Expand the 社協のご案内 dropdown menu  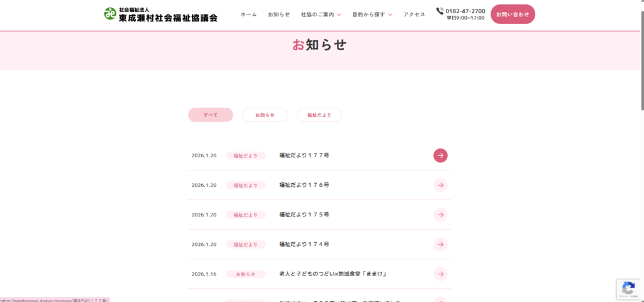point(321,14)
